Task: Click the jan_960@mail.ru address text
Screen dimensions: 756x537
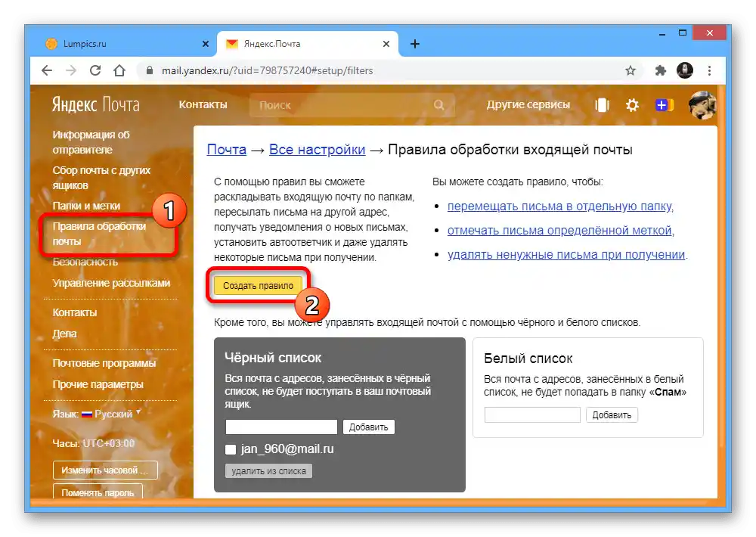Action: click(x=287, y=449)
